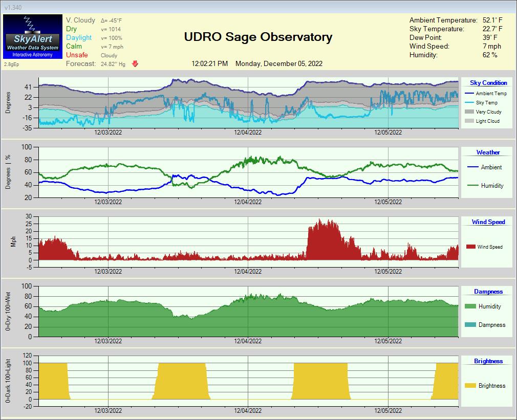
Task: Click the V. Cloudy status label
Action: (80, 20)
